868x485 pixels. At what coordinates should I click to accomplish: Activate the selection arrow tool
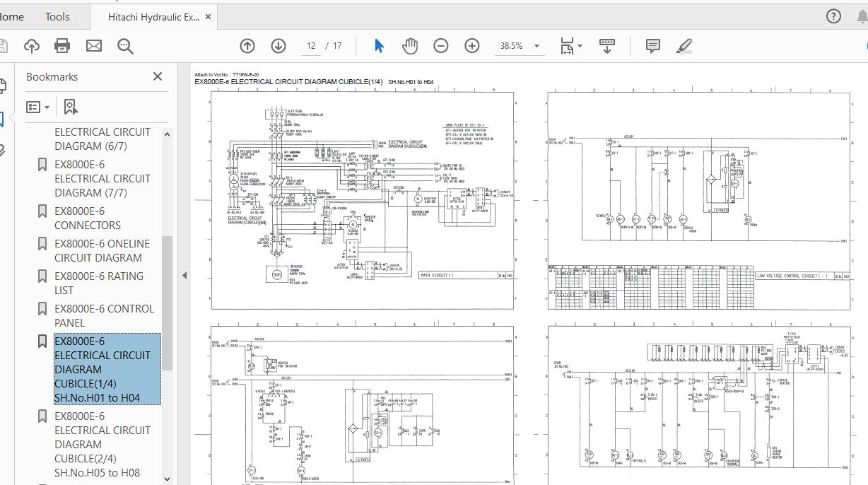click(378, 45)
